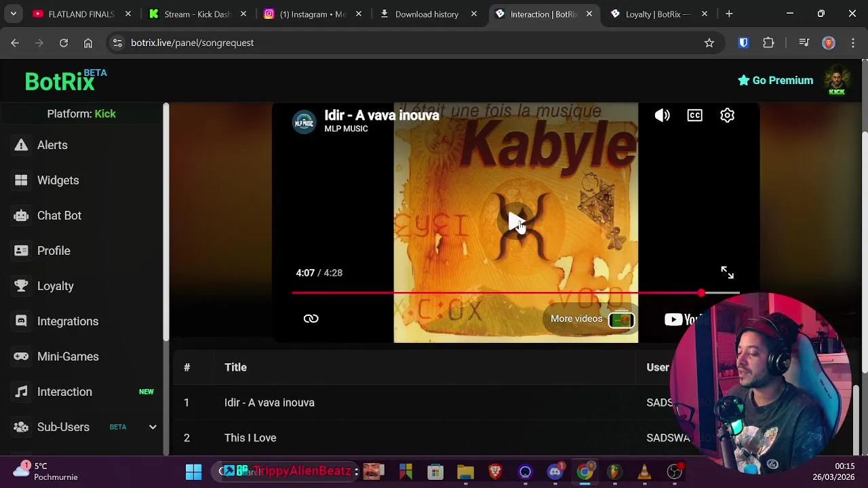
Task: Click the Chrome profile avatar
Action: pyautogui.click(x=829, y=43)
